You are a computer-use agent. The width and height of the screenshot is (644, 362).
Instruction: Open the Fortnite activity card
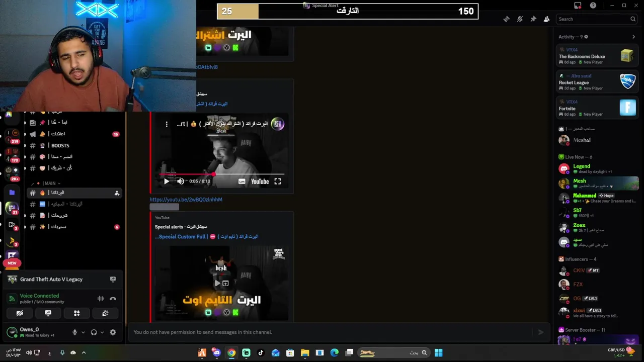597,108
